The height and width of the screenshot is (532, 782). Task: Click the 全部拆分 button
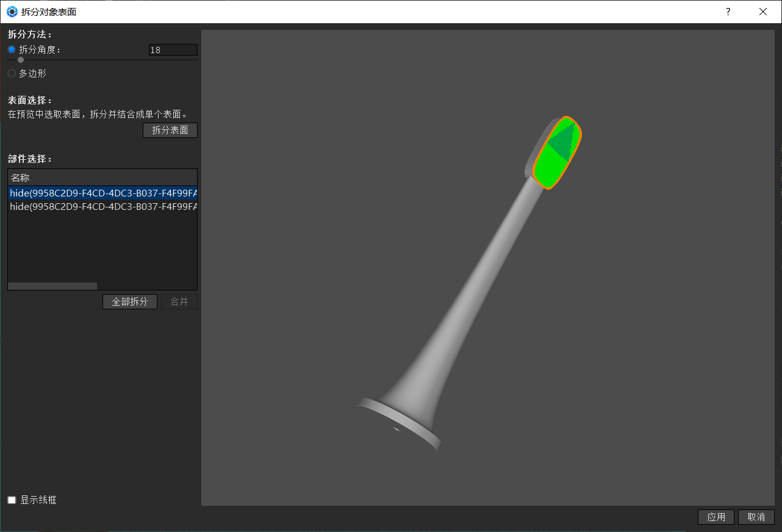pos(129,301)
